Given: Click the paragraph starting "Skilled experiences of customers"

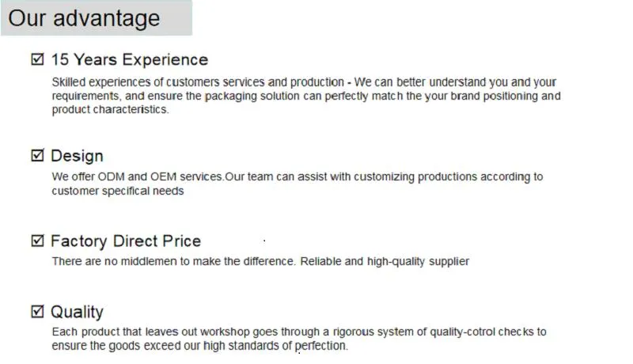Looking at the screenshot, I should click(305, 96).
